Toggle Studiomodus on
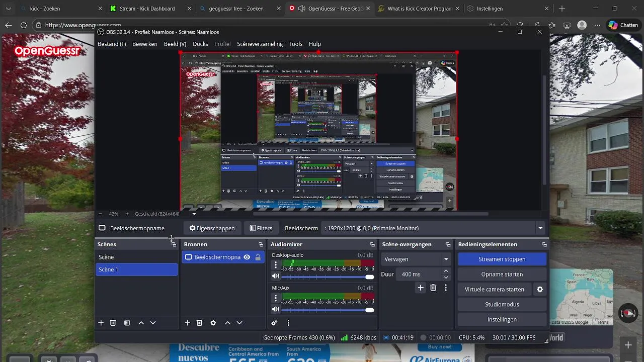 [x=502, y=304]
